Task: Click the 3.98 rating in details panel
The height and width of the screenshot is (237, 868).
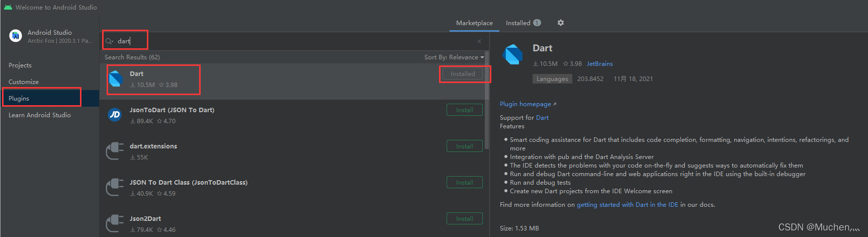Action: point(573,64)
